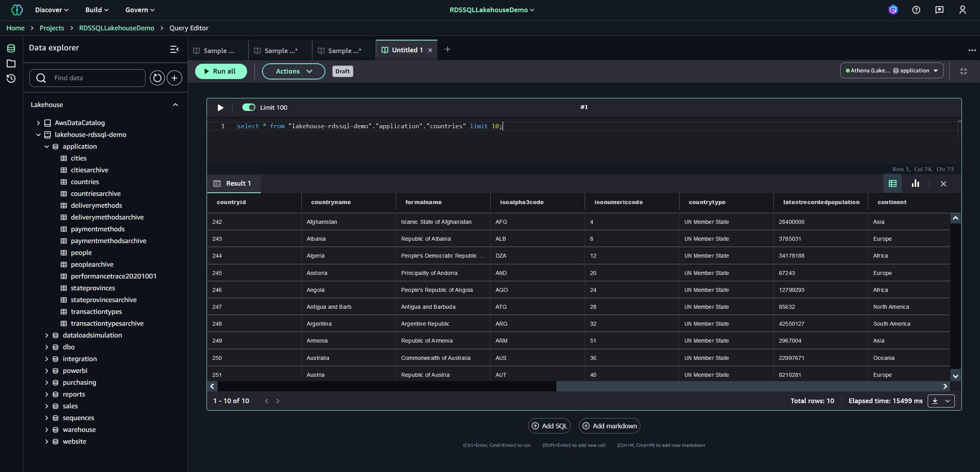Select table view for results
Image resolution: width=980 pixels, height=472 pixels.
(893, 184)
